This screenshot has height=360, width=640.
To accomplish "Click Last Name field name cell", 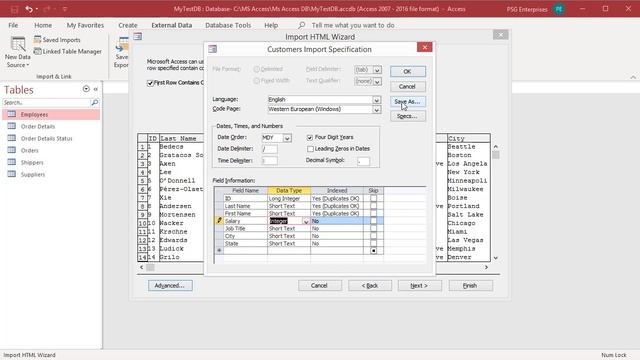I will click(x=245, y=206).
